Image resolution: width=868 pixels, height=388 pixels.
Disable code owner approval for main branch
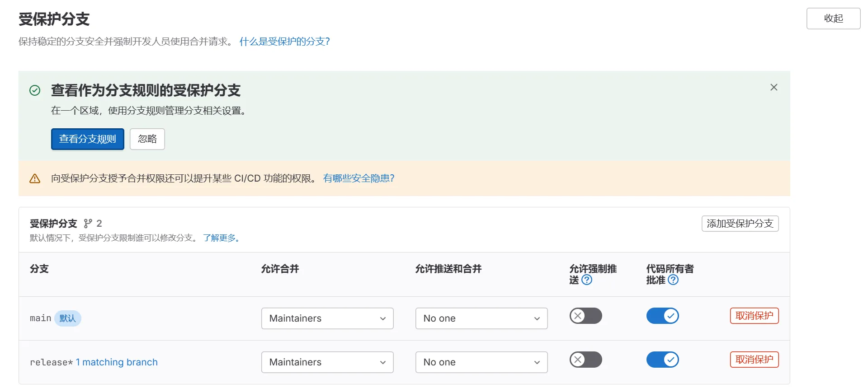pyautogui.click(x=662, y=316)
